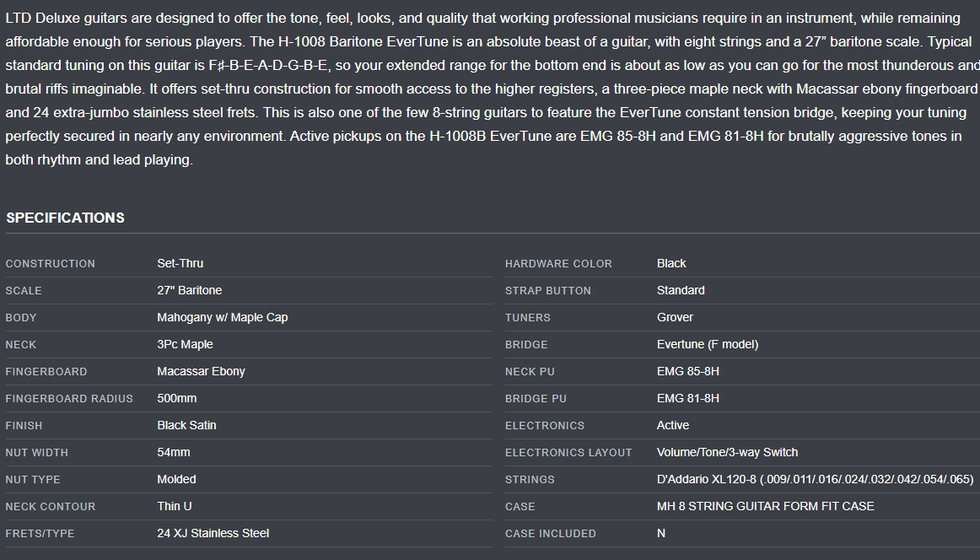Screen dimensions: 980x560
Task: Click the Evertune (F model) bridge value
Action: (x=708, y=344)
